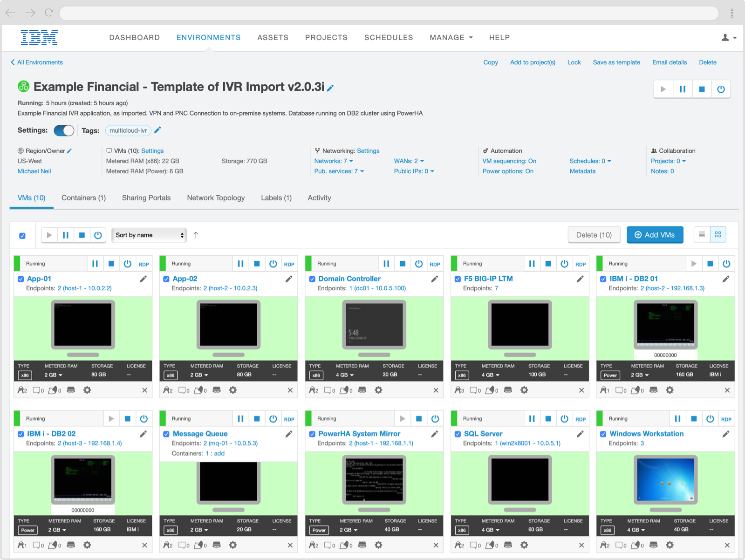Viewport: 745px width, 560px height.
Task: Open Michael Neil owner link
Action: tap(34, 171)
